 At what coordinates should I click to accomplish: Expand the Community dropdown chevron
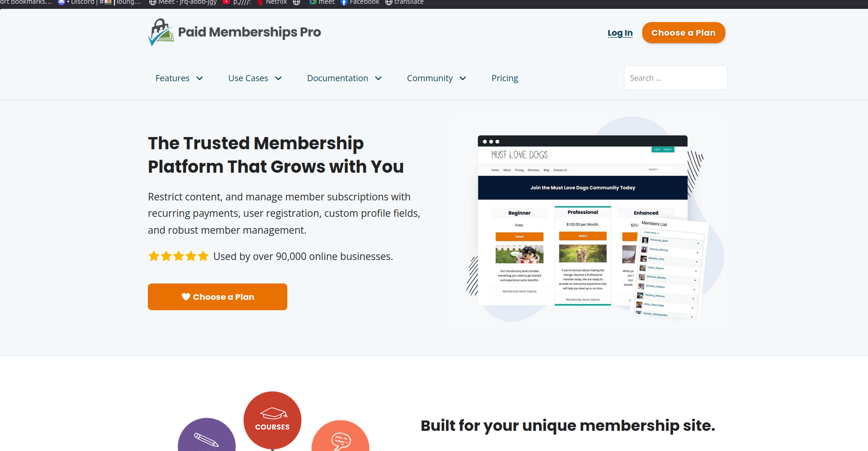tap(463, 78)
